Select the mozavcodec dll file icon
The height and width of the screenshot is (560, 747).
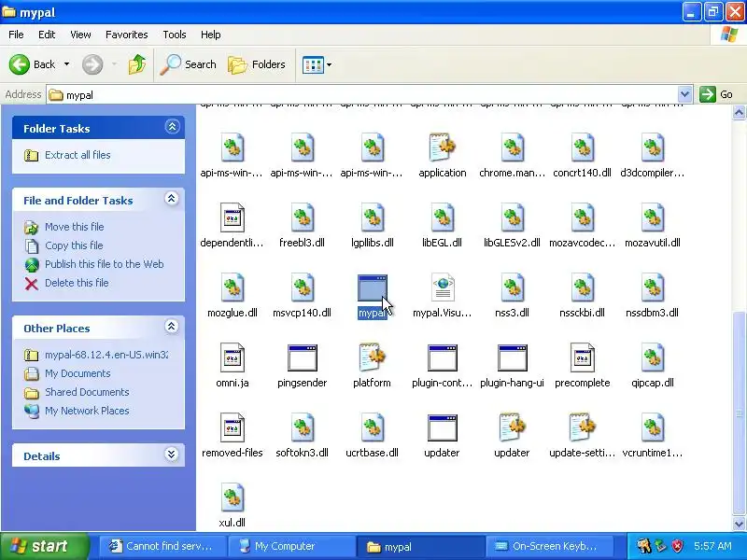pyautogui.click(x=582, y=217)
